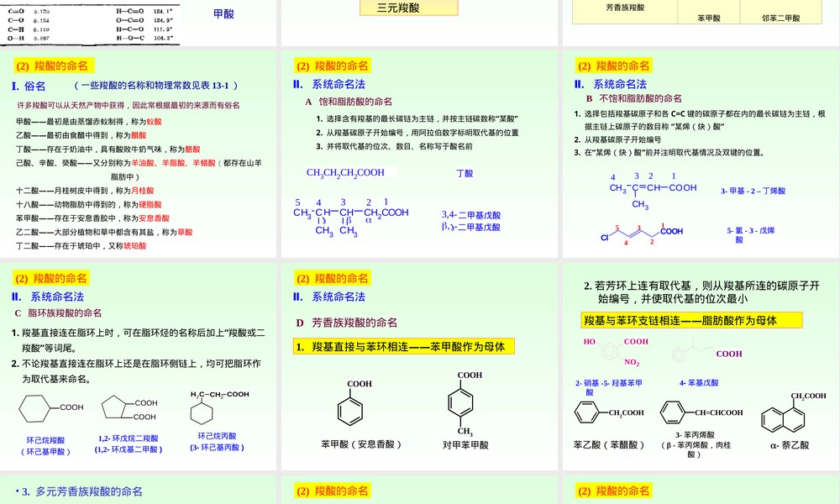This screenshot has width=840, height=504.
Task: Click the red word 琥珀酸
Action: (135, 246)
